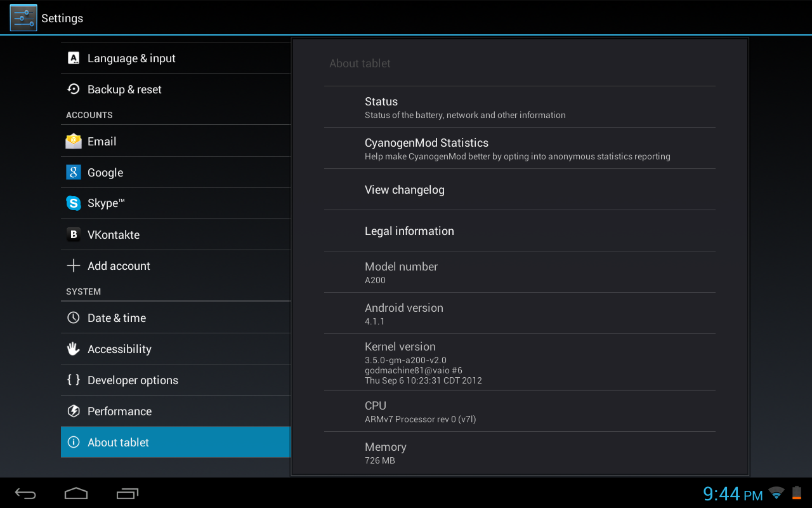Click the hand icon for Accessibility
Image resolution: width=812 pixels, height=508 pixels.
74,349
